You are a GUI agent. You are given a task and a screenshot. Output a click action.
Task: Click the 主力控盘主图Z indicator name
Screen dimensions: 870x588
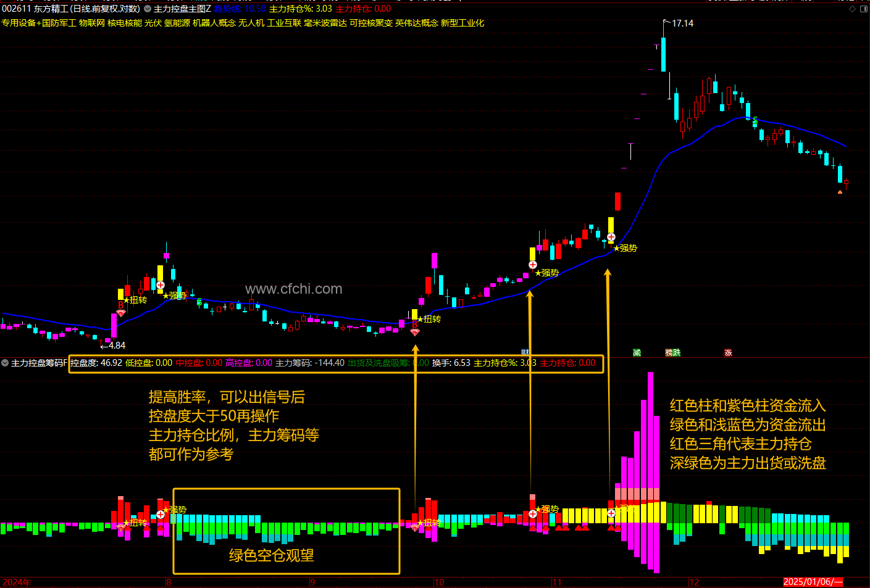[182, 9]
